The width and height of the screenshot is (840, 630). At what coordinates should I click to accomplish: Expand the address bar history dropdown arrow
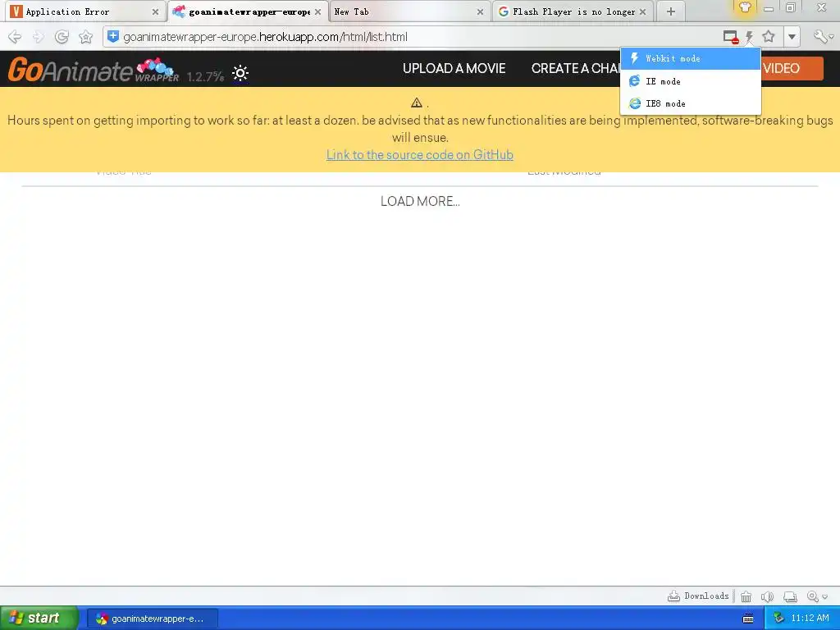tap(792, 37)
